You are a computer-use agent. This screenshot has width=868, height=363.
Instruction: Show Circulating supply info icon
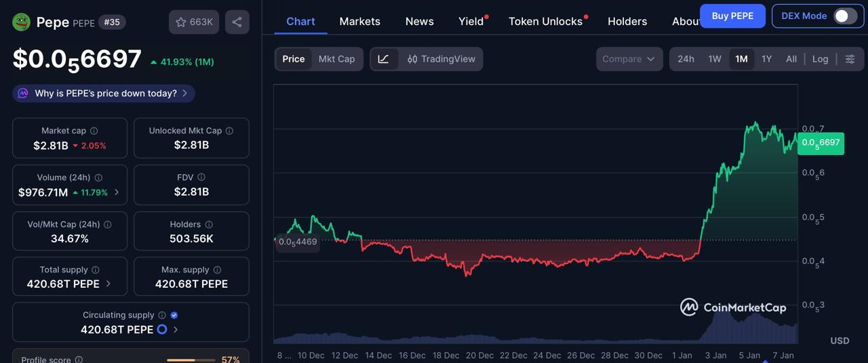(x=162, y=315)
